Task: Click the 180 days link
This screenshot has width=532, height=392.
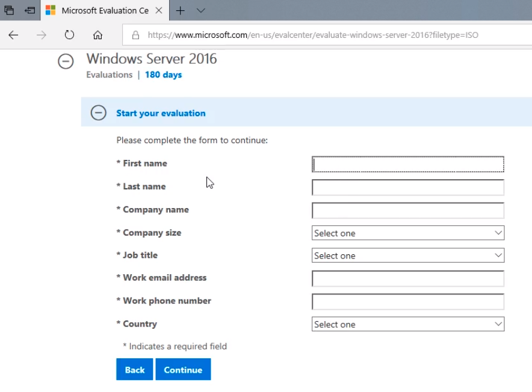Action: pyautogui.click(x=164, y=75)
